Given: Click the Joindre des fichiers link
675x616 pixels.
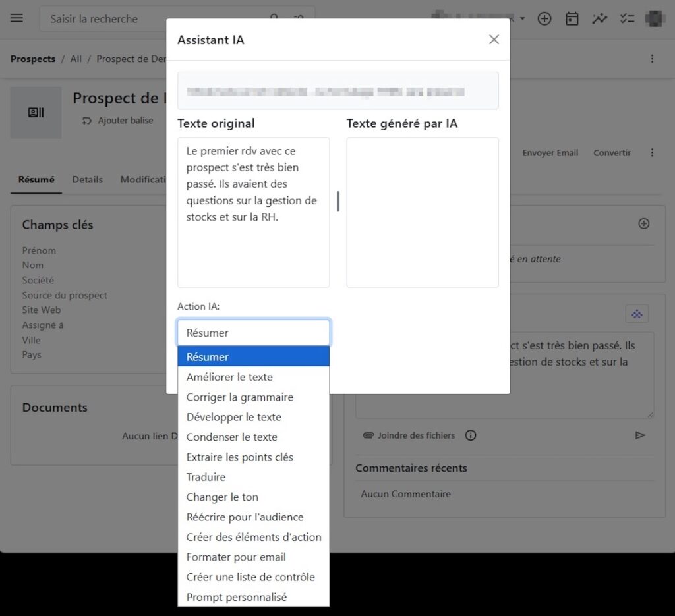Looking at the screenshot, I should click(415, 435).
